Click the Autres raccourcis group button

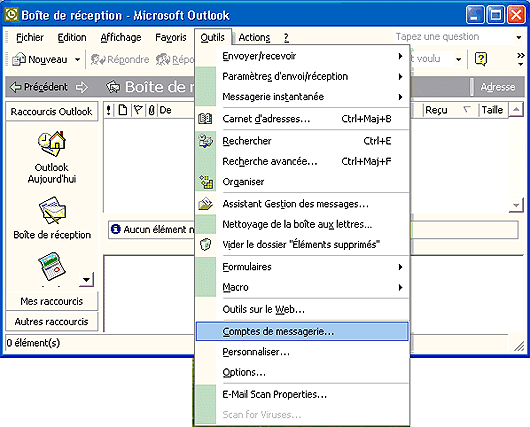(51, 321)
